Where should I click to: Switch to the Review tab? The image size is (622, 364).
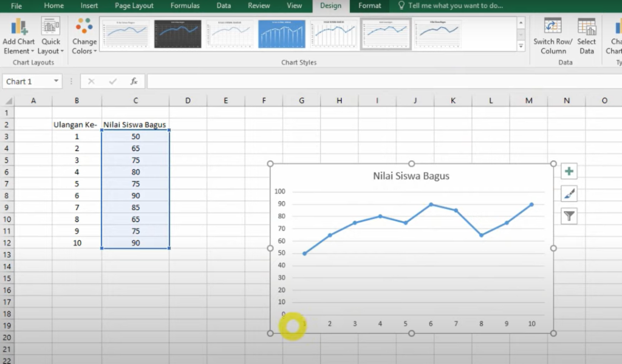[259, 5]
